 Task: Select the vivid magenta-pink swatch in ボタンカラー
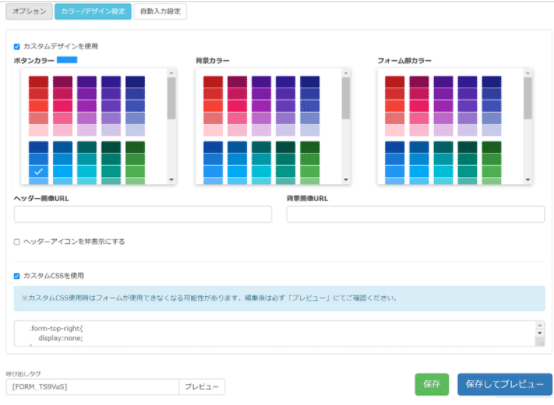63,106
